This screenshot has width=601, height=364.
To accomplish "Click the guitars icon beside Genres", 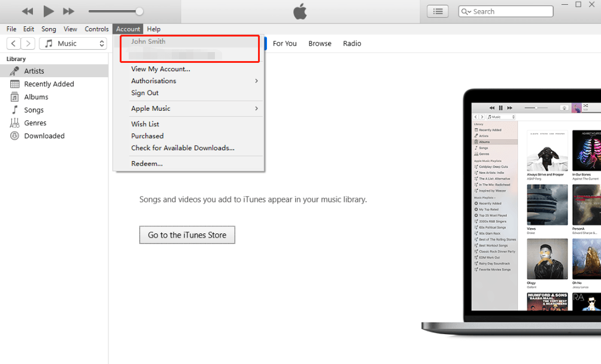I will 14,123.
